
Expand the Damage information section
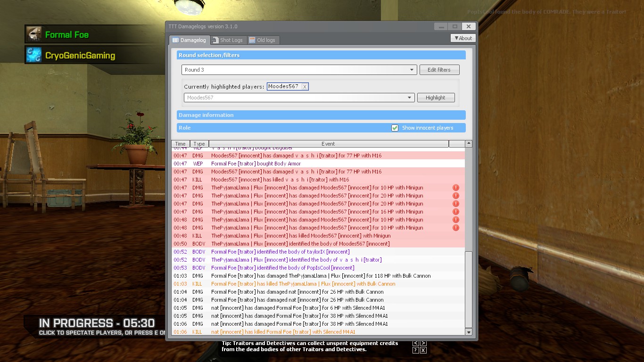[321, 115]
